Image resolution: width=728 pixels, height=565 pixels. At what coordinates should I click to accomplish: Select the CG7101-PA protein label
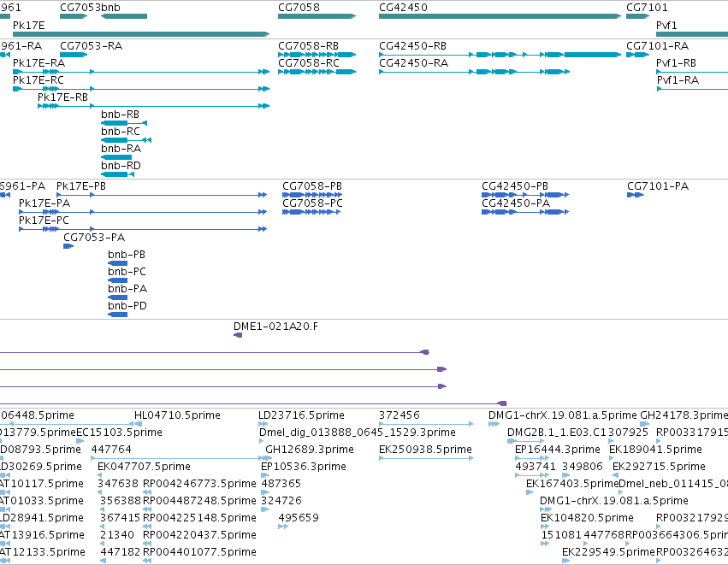[x=658, y=186]
